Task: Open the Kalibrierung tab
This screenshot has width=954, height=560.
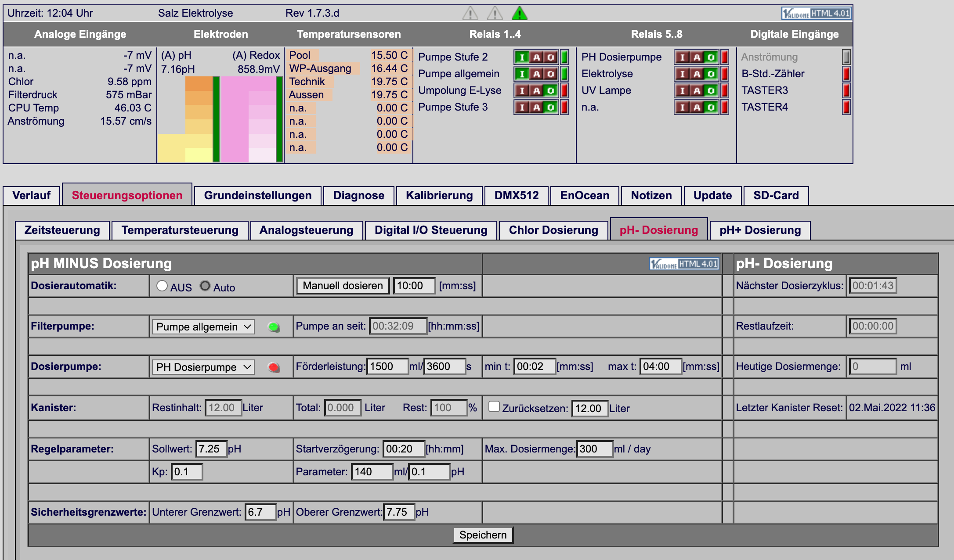Action: pos(439,196)
